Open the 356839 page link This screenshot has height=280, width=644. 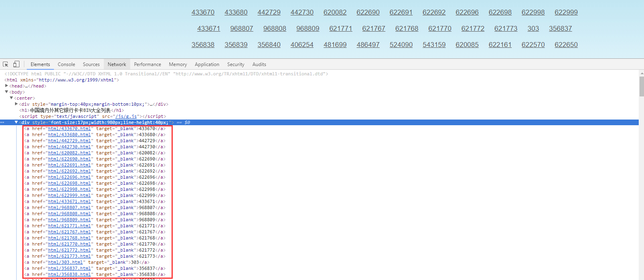point(236,45)
